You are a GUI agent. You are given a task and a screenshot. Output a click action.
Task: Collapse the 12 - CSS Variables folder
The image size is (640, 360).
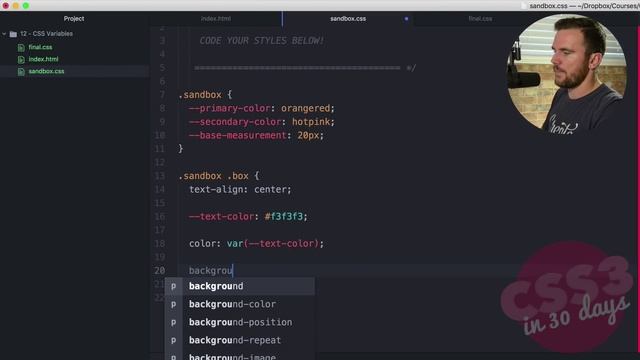pos(4,34)
